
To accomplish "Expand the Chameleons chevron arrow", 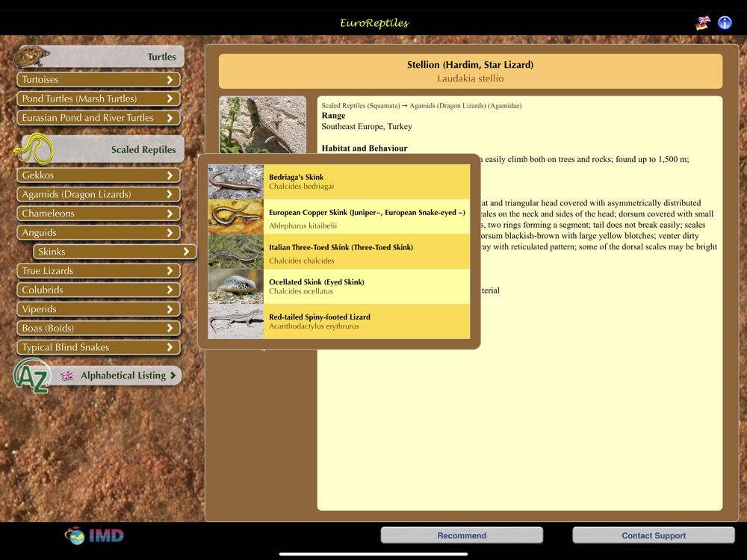I will click(170, 214).
